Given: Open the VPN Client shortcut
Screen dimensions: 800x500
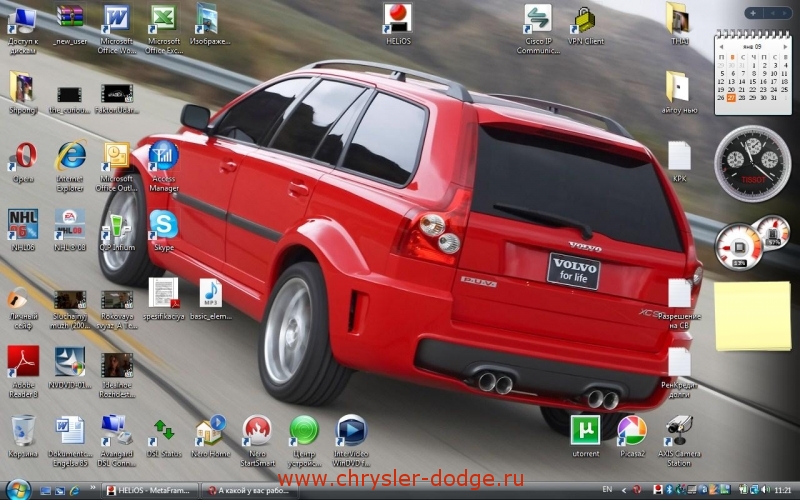Looking at the screenshot, I should pos(585,19).
